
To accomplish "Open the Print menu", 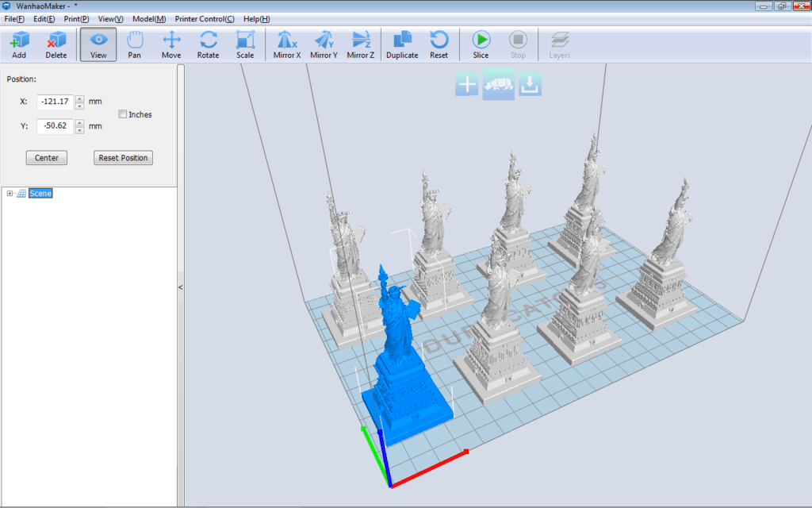I will click(76, 19).
